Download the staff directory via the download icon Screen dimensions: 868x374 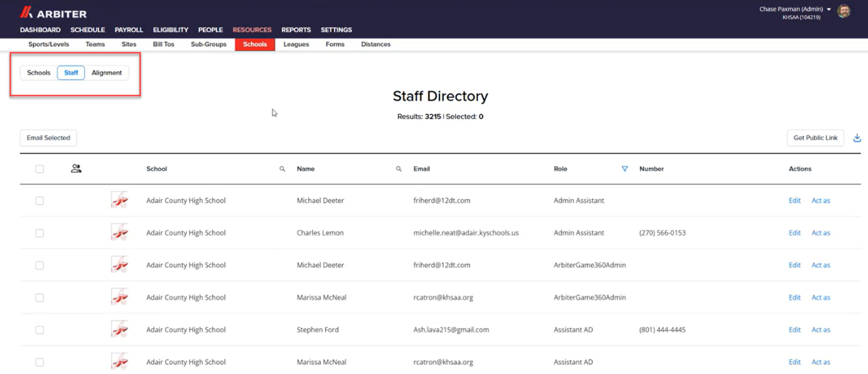pyautogui.click(x=857, y=138)
